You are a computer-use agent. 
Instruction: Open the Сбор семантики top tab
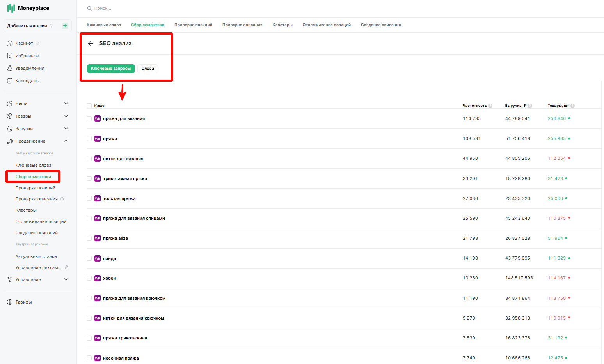[x=147, y=25]
